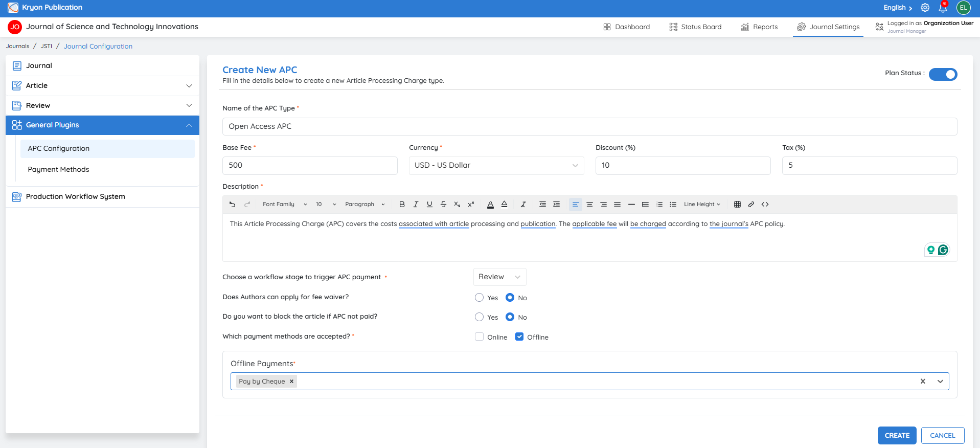980x448 pixels.
Task: Remove the Pay by Cheque tag
Action: click(x=291, y=382)
